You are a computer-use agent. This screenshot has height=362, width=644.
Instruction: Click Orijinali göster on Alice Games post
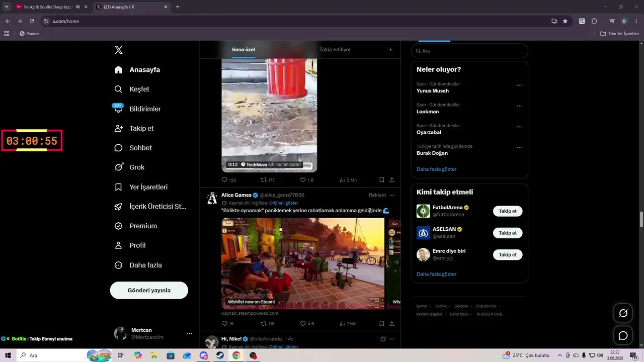tap(284, 203)
